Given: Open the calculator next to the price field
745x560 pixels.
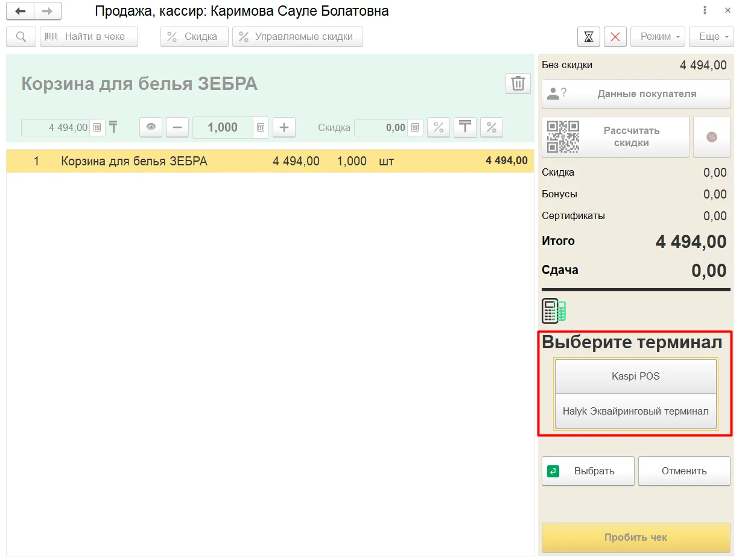Looking at the screenshot, I should 97,127.
